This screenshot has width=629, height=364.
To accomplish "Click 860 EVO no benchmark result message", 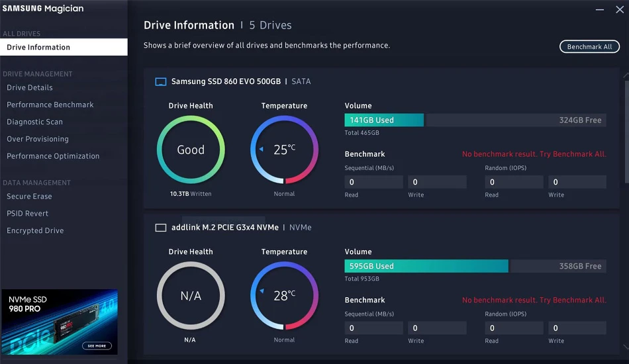I will click(x=534, y=154).
